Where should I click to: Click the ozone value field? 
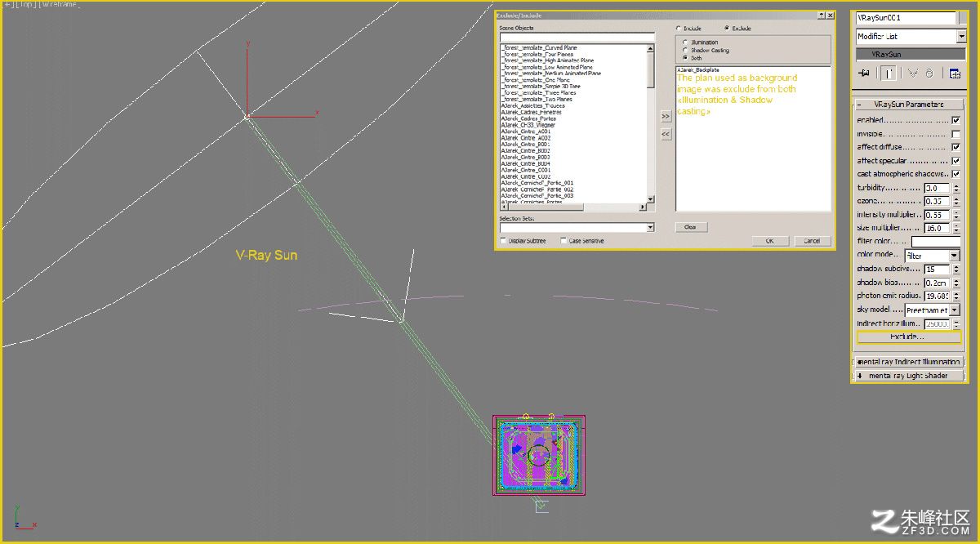pos(938,202)
